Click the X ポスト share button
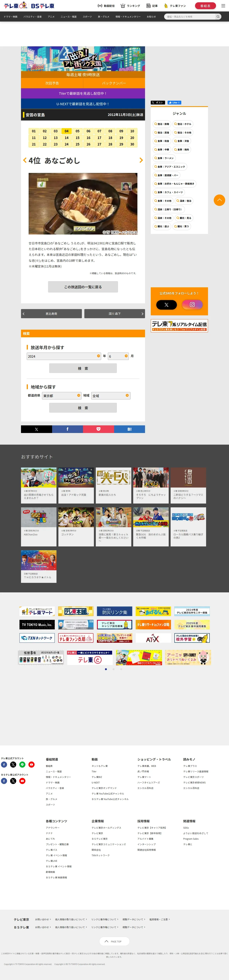Image resolution: width=229 pixels, height=980 pixels. pyautogui.click(x=157, y=102)
